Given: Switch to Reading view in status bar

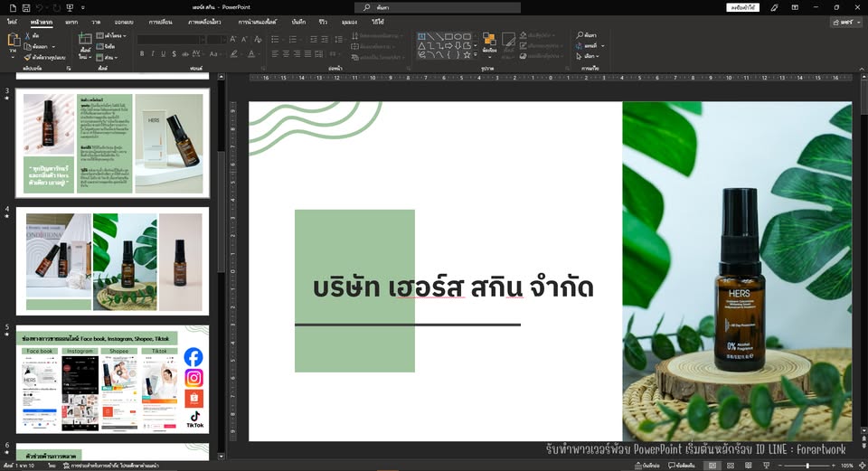Looking at the screenshot, I should (x=749, y=466).
